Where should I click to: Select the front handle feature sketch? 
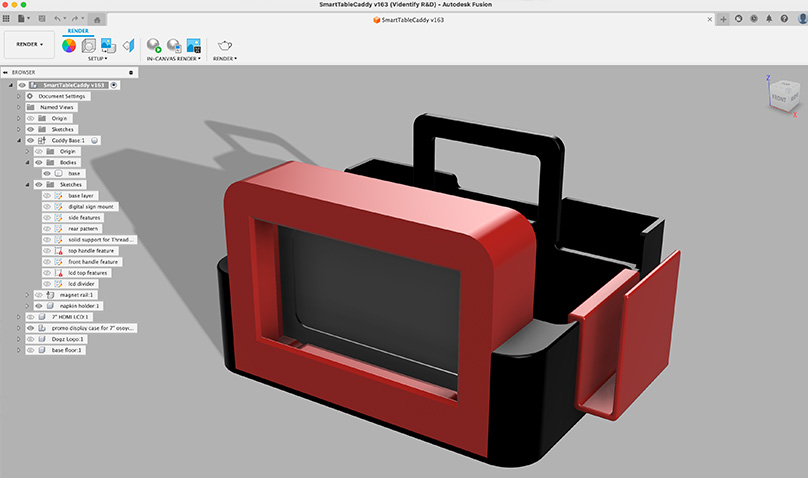93,262
